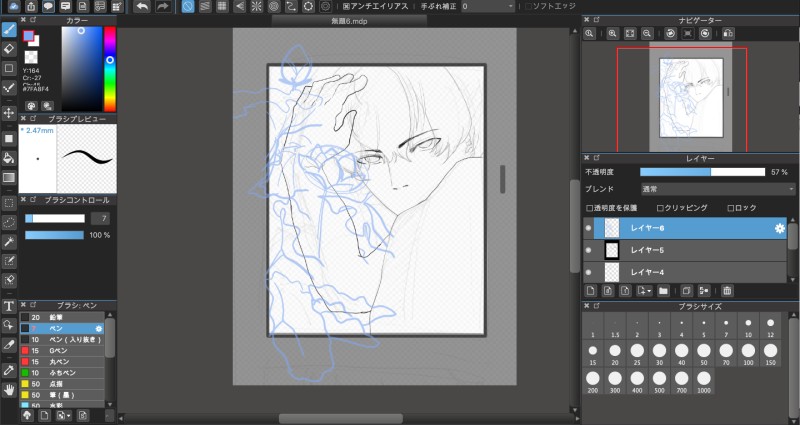
Task: Open レイヤー6 gear settings
Action: pos(780,229)
